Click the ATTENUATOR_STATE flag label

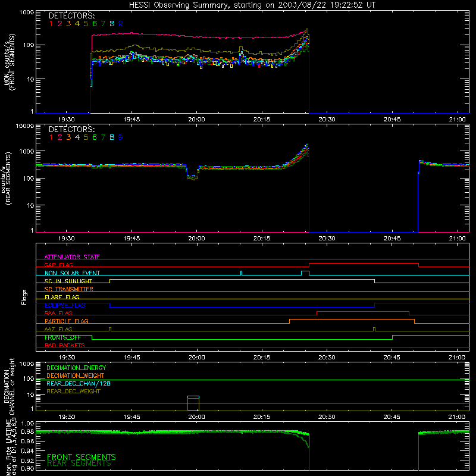coord(72,257)
